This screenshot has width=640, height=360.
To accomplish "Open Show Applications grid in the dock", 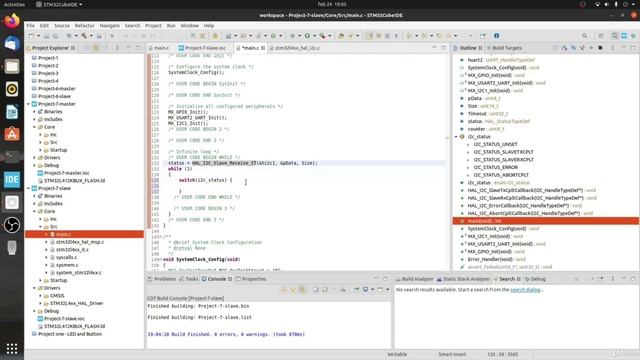I will (12, 348).
